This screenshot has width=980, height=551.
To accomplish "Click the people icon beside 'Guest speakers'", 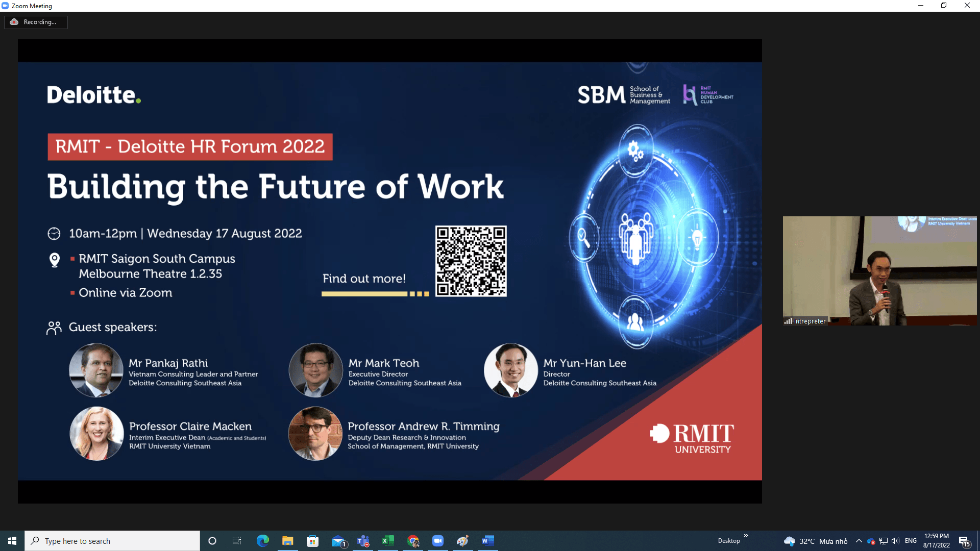I will [54, 328].
